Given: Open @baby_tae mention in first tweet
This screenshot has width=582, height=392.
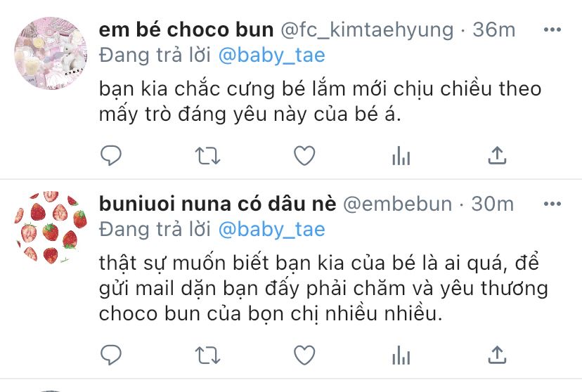Looking at the screenshot, I should (x=272, y=55).
